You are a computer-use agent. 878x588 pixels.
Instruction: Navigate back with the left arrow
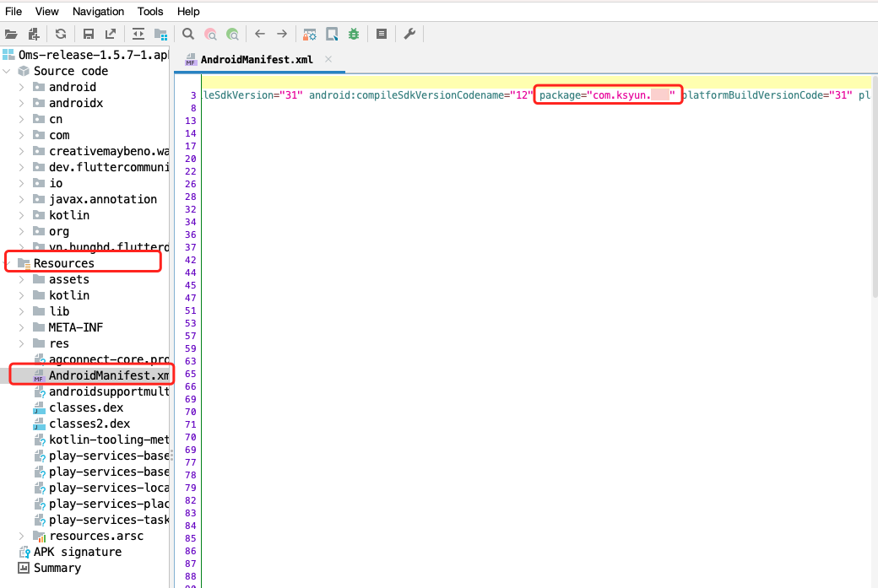(x=260, y=34)
